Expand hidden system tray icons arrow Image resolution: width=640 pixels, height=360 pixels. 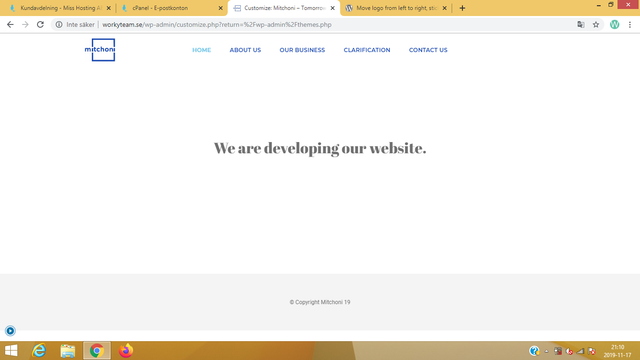click(547, 351)
